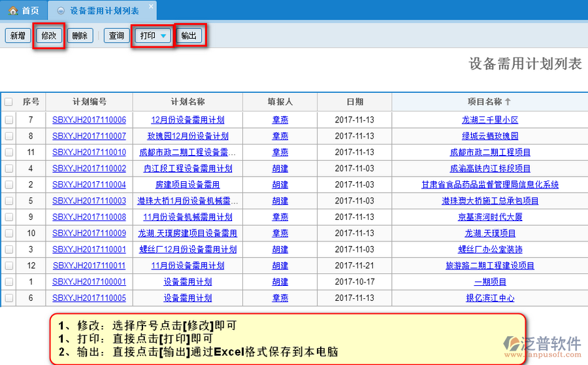Open plan link SBXYJH2017110006

coord(89,120)
